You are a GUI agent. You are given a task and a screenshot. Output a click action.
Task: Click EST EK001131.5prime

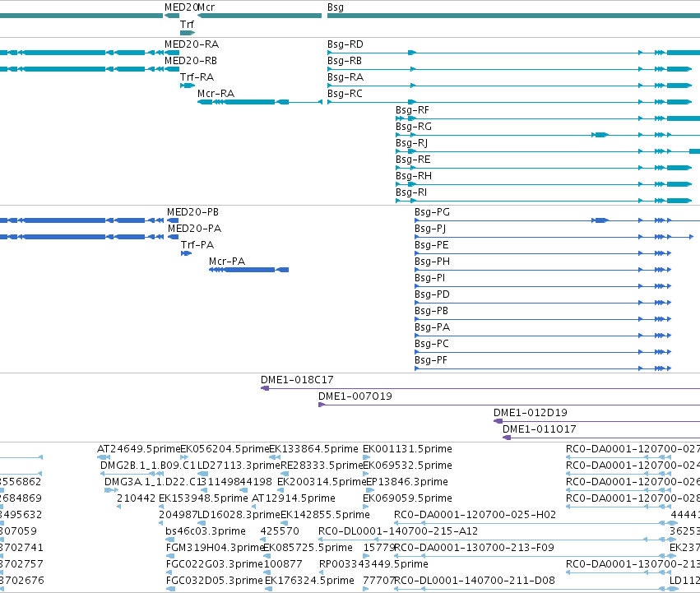click(408, 449)
